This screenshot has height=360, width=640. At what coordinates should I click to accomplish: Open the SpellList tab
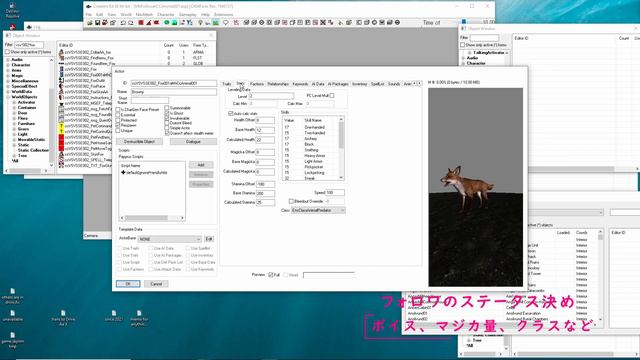click(x=378, y=84)
